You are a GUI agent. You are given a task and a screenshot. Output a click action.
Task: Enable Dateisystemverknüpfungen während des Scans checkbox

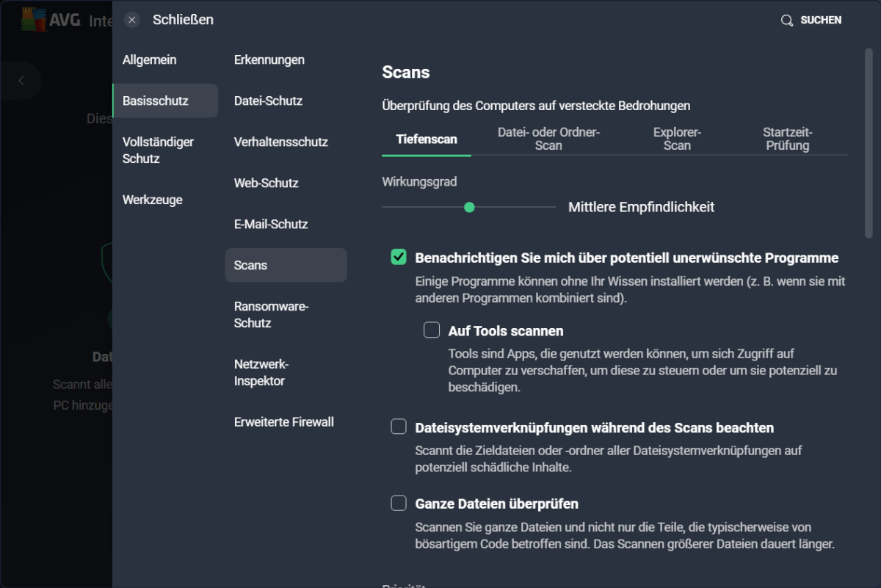[x=399, y=427]
